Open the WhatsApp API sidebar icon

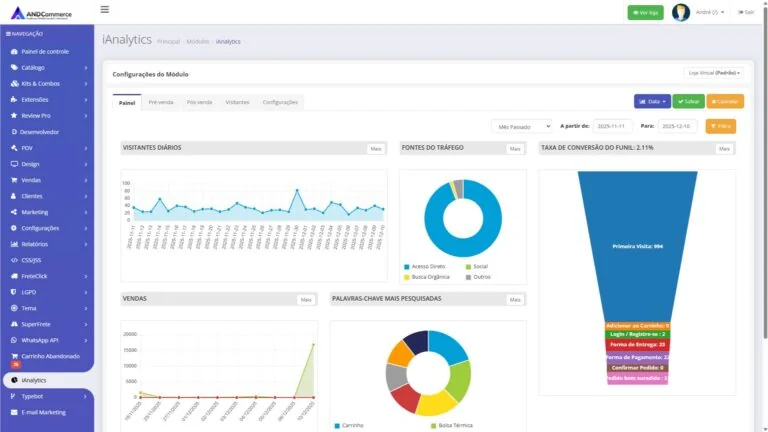point(14,340)
